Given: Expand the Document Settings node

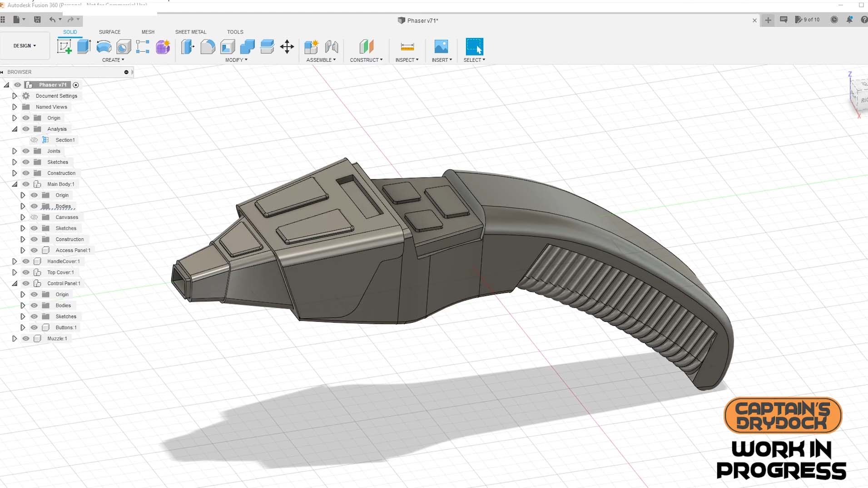Looking at the screenshot, I should [x=15, y=96].
